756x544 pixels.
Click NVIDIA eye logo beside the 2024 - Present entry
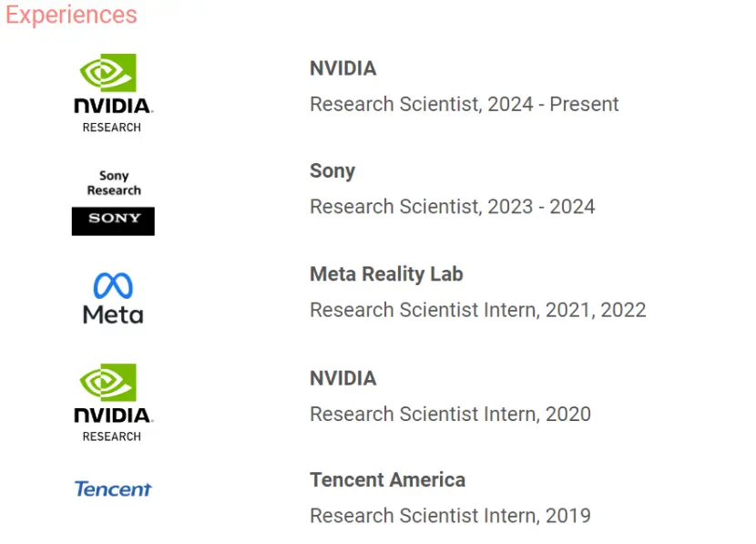click(x=108, y=73)
